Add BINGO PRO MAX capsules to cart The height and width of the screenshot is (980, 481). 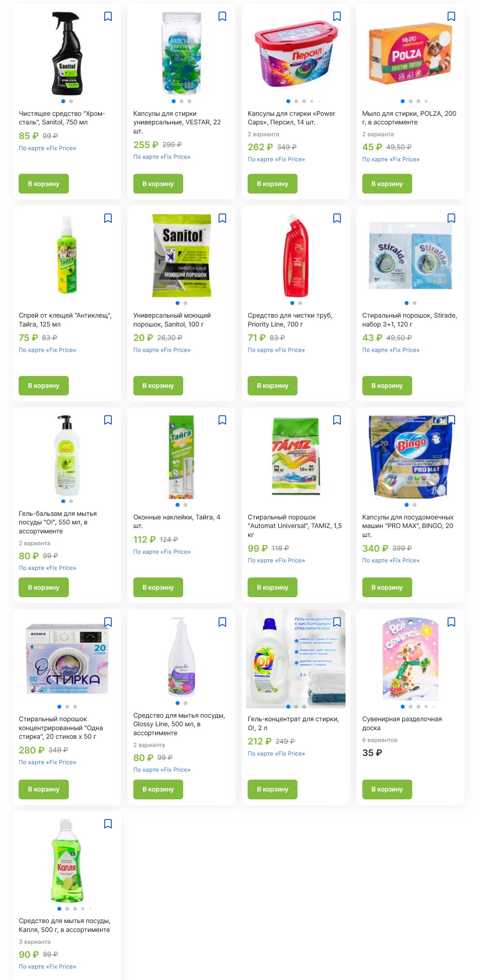tap(387, 587)
